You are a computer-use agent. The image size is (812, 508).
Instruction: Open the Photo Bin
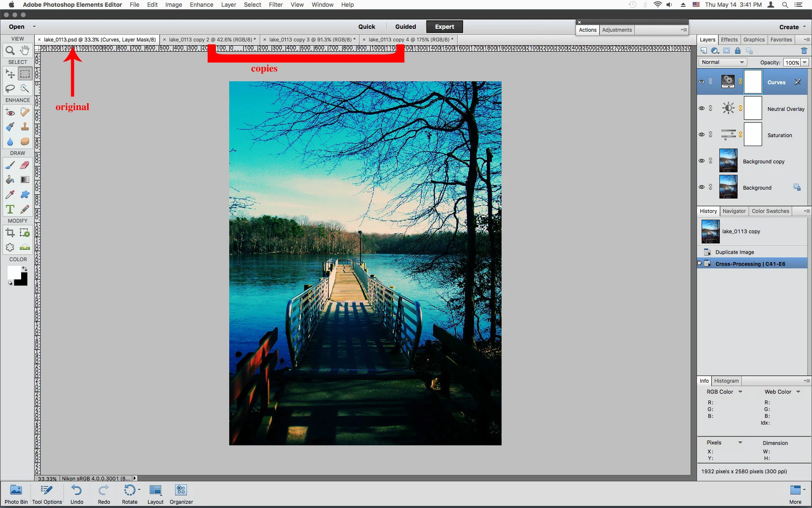16,494
